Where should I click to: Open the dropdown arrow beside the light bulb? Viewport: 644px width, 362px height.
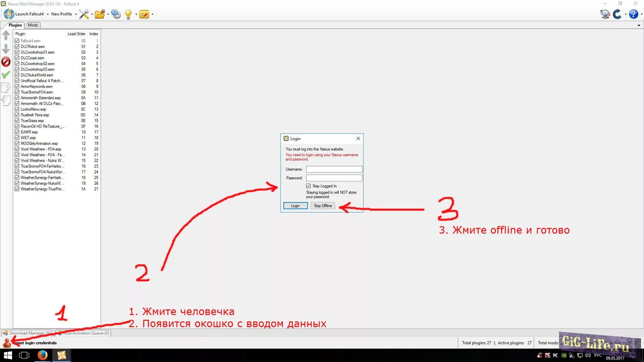point(136,14)
